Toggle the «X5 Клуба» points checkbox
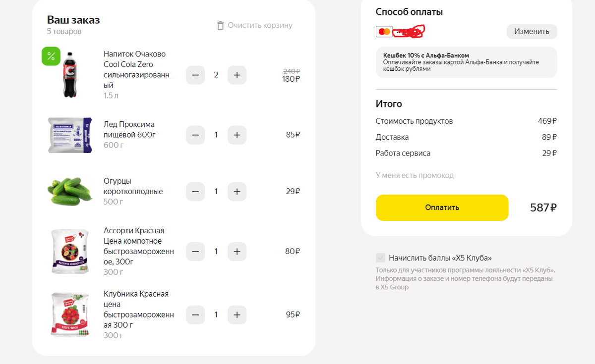Screen dimensions: 595x364 coord(381,258)
